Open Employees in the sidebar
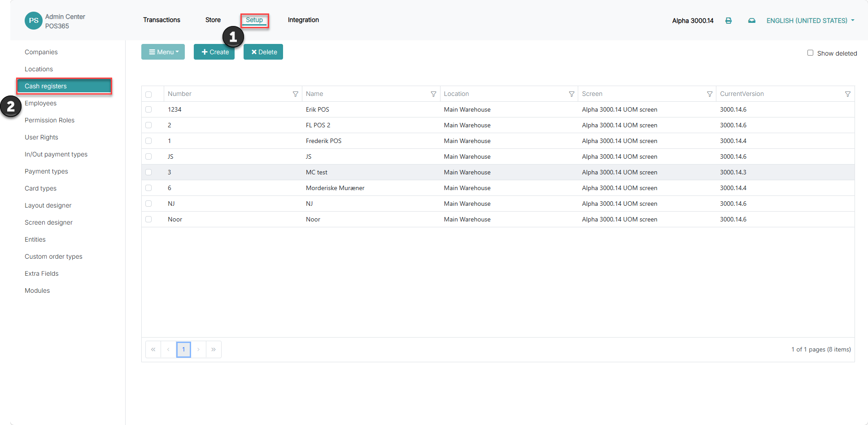 (x=40, y=103)
